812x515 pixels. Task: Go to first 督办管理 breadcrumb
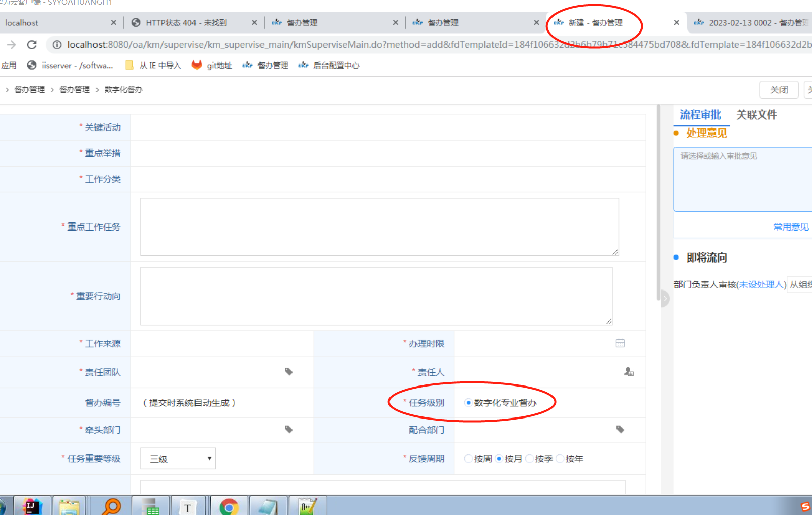click(29, 90)
